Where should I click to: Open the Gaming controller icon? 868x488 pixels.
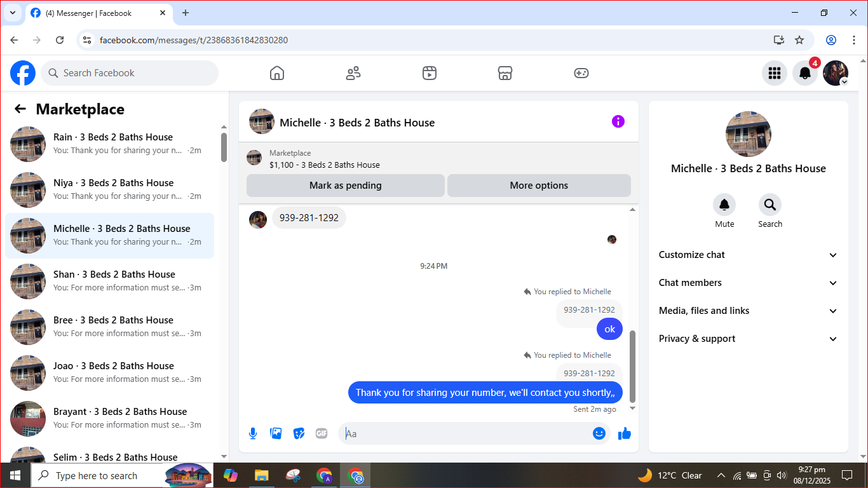click(581, 73)
